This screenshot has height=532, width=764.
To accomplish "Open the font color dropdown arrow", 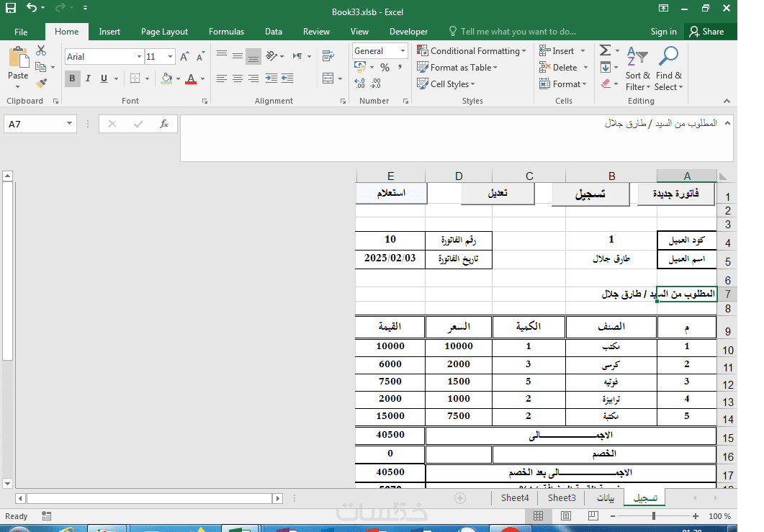I will coord(202,79).
